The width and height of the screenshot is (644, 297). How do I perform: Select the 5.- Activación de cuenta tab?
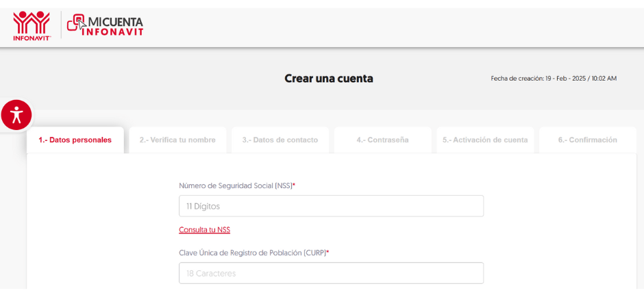coord(485,140)
